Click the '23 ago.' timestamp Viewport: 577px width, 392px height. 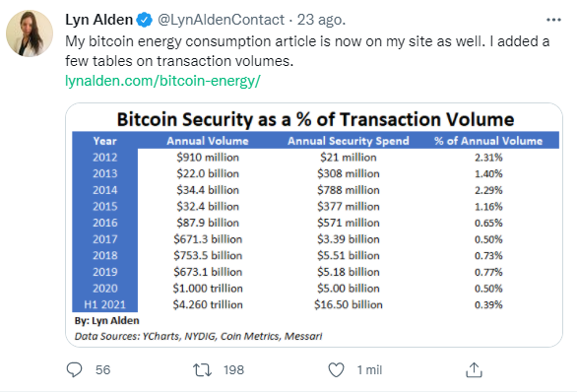(x=321, y=20)
